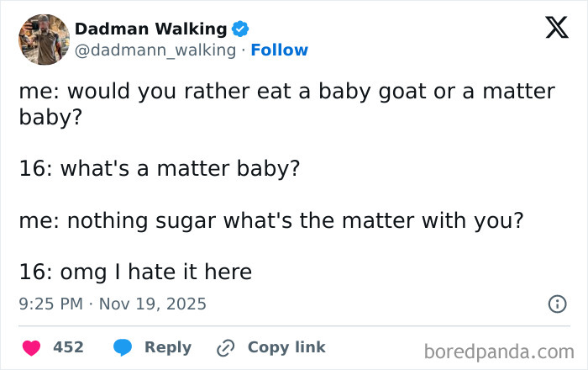This screenshot has width=588, height=370.
Task: Click the chain link icon
Action: [x=225, y=347]
